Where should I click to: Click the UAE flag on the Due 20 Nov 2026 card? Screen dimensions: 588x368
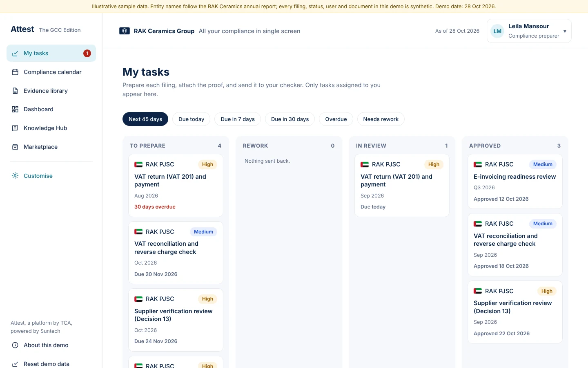tap(138, 232)
